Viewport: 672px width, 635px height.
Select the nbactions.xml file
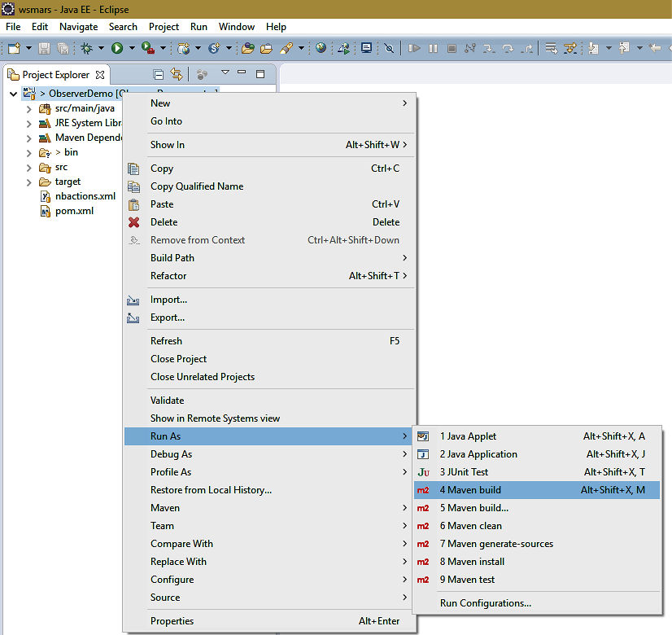point(85,196)
